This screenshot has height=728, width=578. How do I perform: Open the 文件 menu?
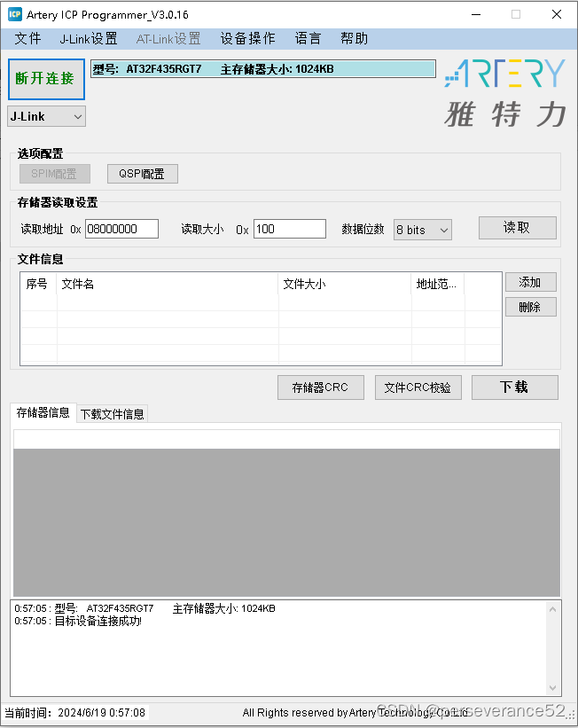[27, 38]
